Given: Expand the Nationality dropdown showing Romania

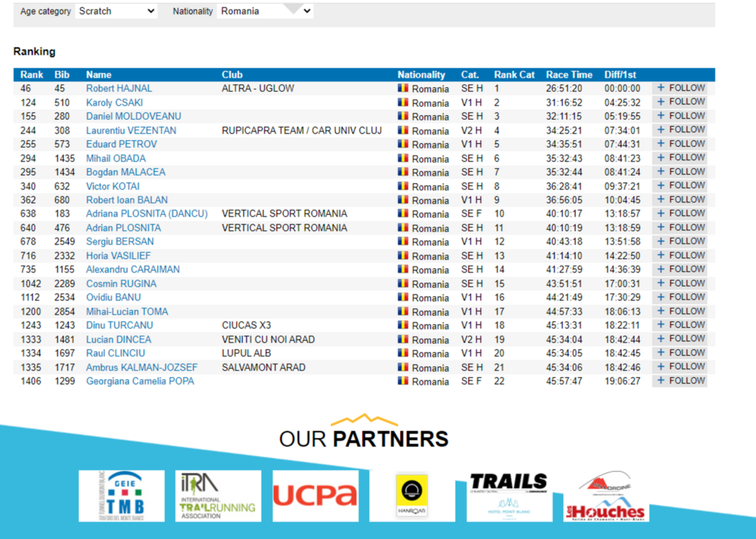Looking at the screenshot, I should click(266, 11).
